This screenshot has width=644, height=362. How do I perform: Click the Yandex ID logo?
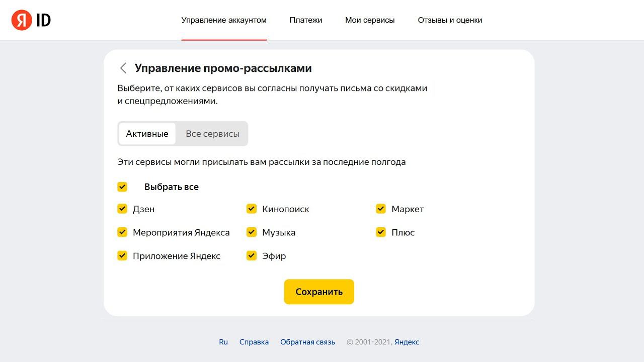[x=31, y=20]
